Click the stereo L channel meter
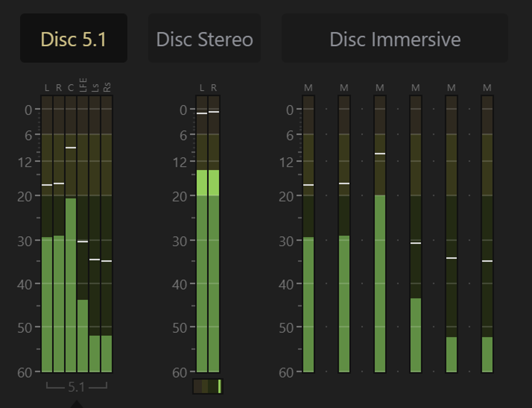The height and width of the screenshot is (408, 532). tap(202, 234)
